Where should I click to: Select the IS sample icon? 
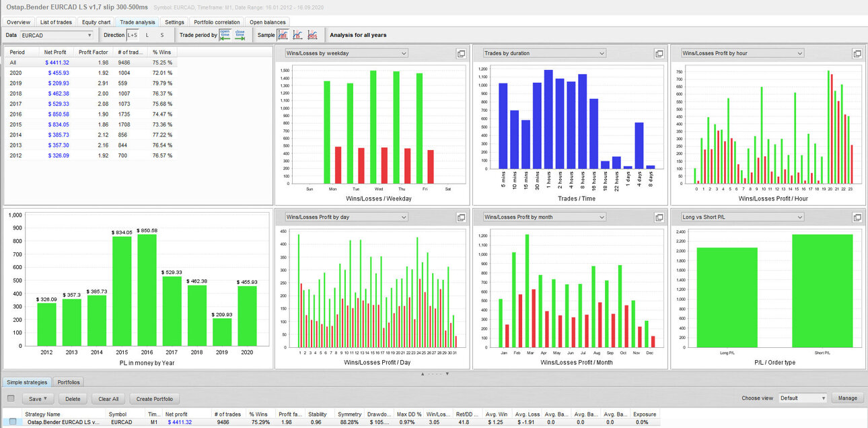click(x=297, y=35)
